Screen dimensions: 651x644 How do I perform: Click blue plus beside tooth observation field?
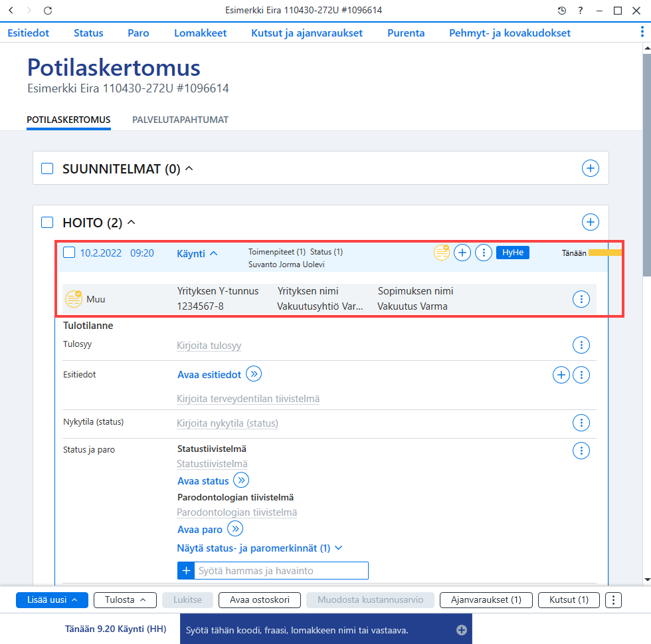point(186,570)
